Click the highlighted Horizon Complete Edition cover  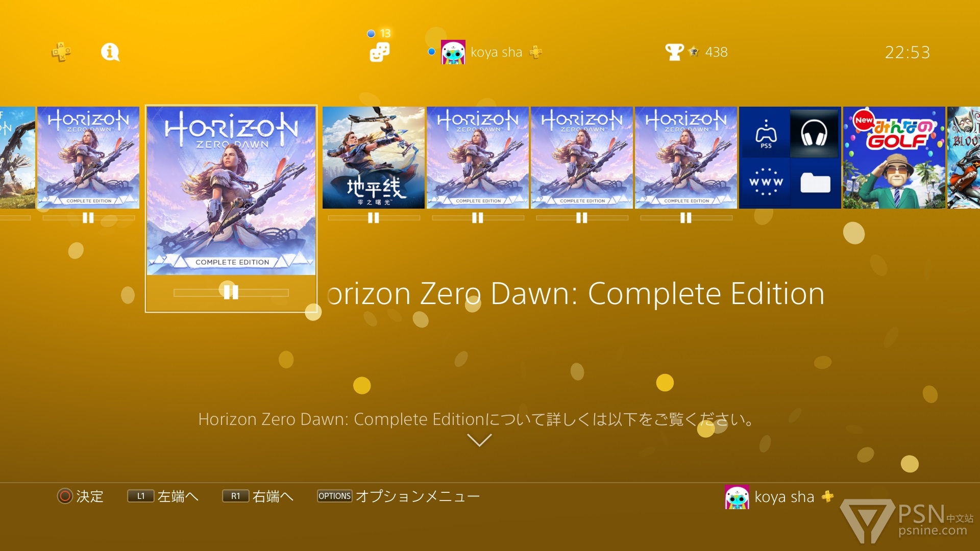231,191
